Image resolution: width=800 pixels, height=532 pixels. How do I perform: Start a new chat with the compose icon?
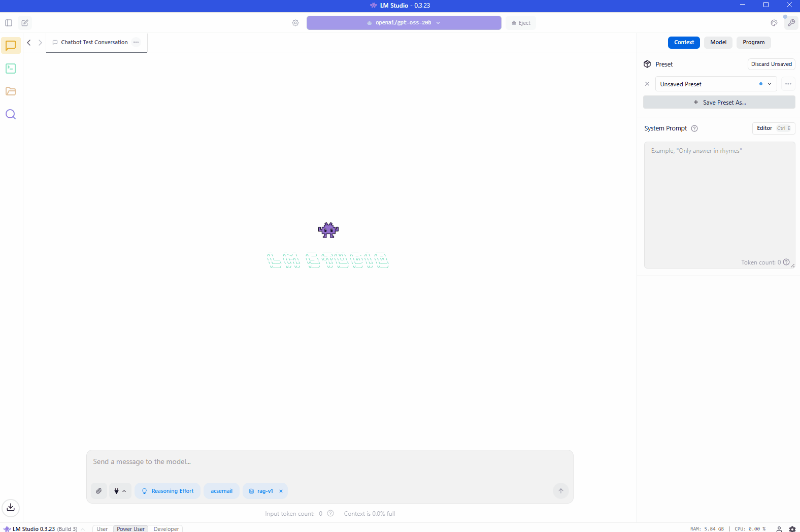(25, 23)
